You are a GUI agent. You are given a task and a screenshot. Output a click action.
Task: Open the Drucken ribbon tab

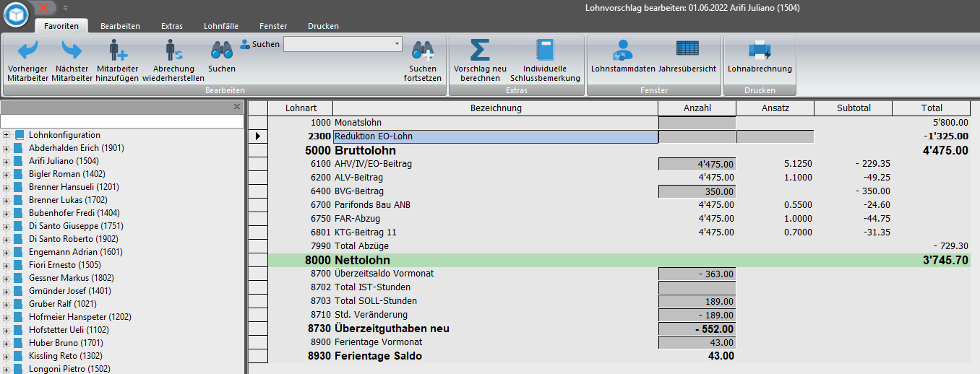(x=323, y=26)
